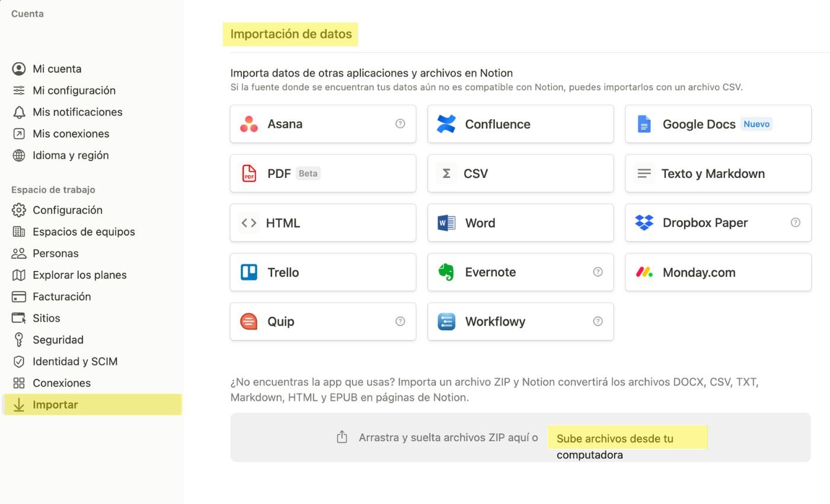Choose the HTML import option
The image size is (830, 504).
tap(323, 223)
